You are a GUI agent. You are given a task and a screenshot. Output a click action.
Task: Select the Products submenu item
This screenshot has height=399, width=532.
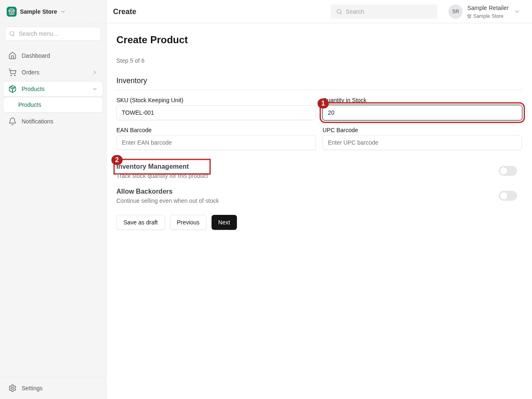click(x=53, y=105)
